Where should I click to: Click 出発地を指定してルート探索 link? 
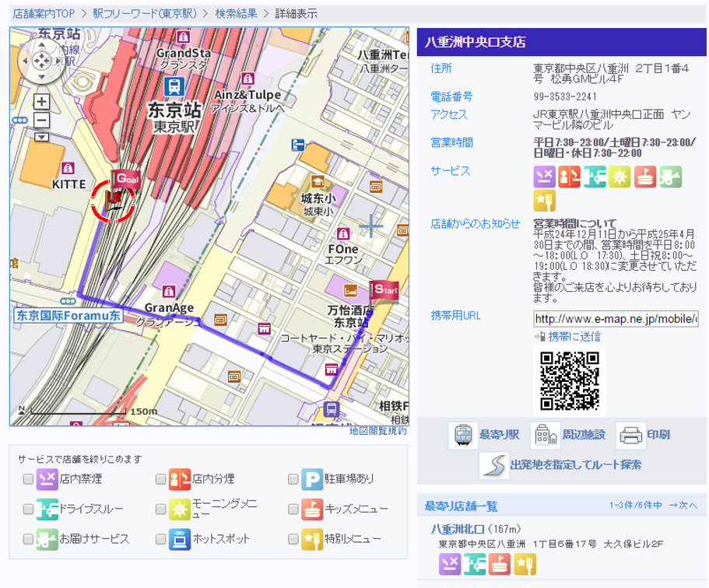(x=576, y=465)
